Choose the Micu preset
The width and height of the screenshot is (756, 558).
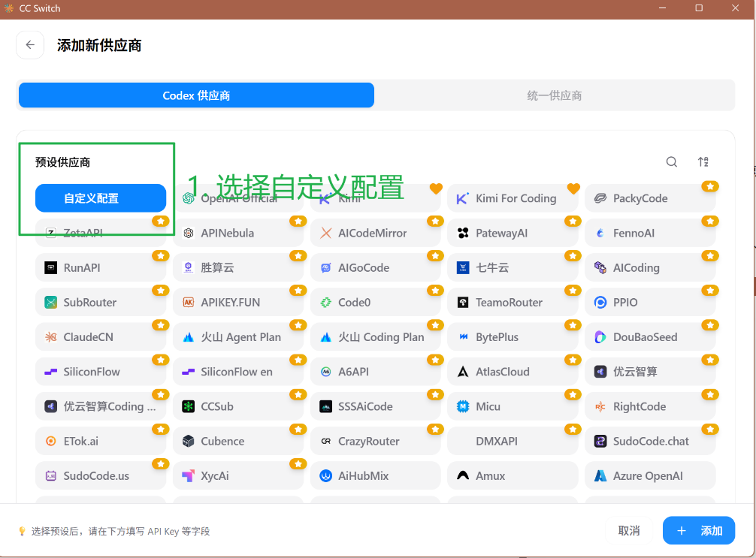[513, 406]
